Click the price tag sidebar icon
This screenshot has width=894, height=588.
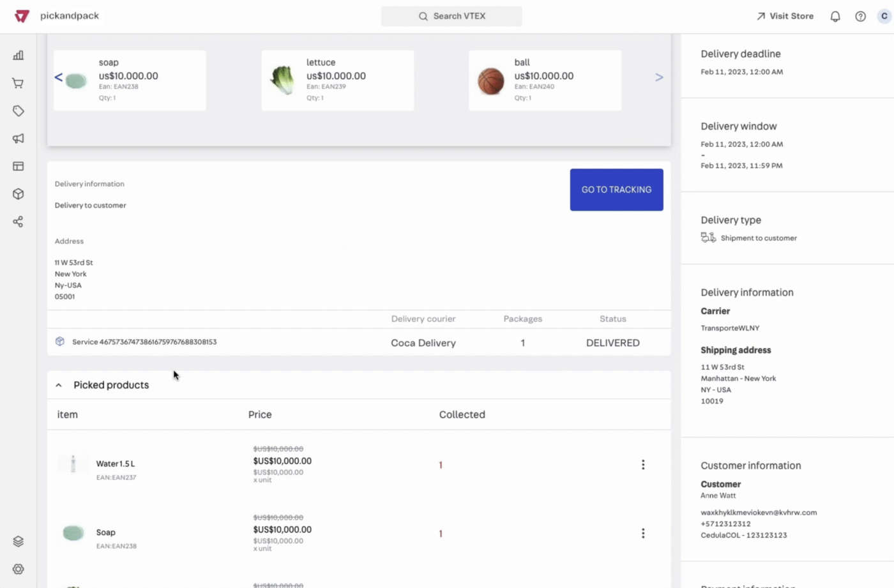tap(18, 111)
